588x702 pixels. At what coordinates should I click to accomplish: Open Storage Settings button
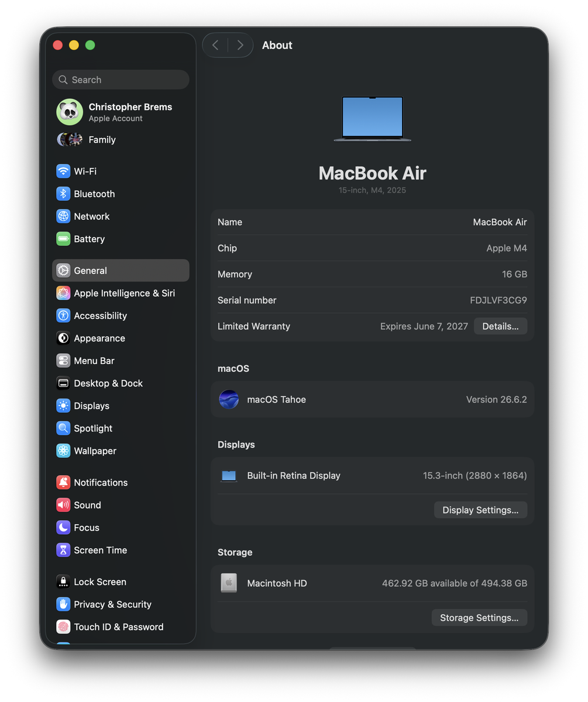pos(479,618)
